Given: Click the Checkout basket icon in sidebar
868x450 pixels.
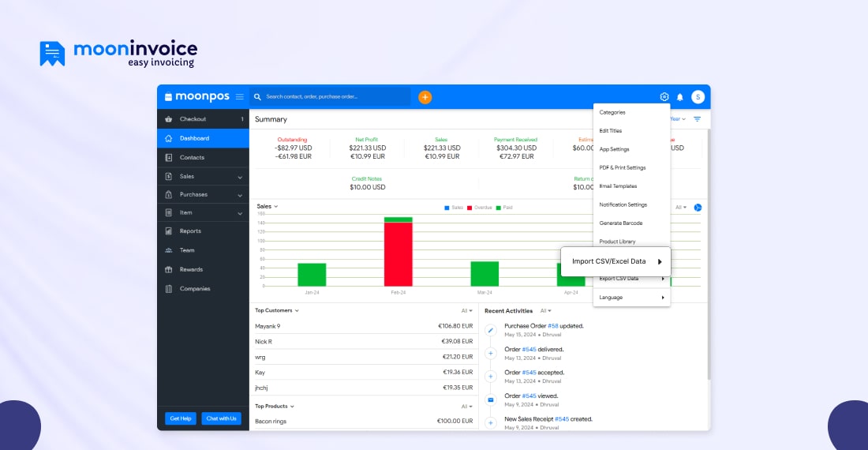Looking at the screenshot, I should click(x=169, y=119).
